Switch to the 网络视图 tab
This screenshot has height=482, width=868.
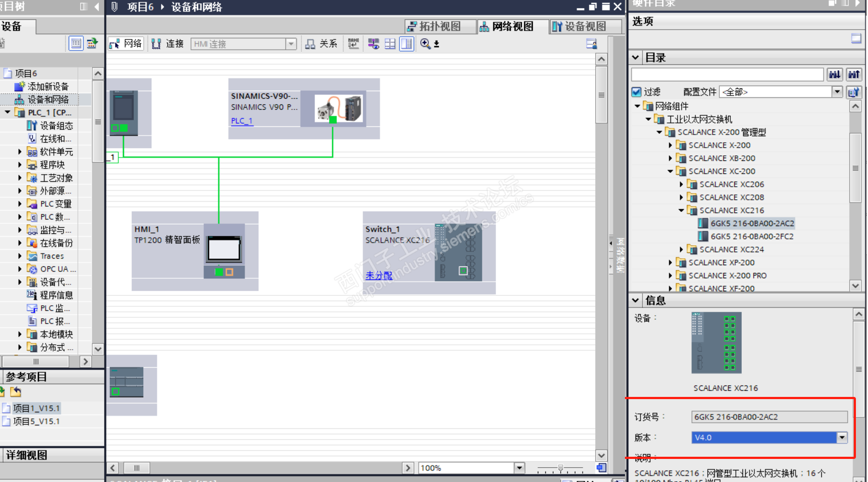click(512, 26)
